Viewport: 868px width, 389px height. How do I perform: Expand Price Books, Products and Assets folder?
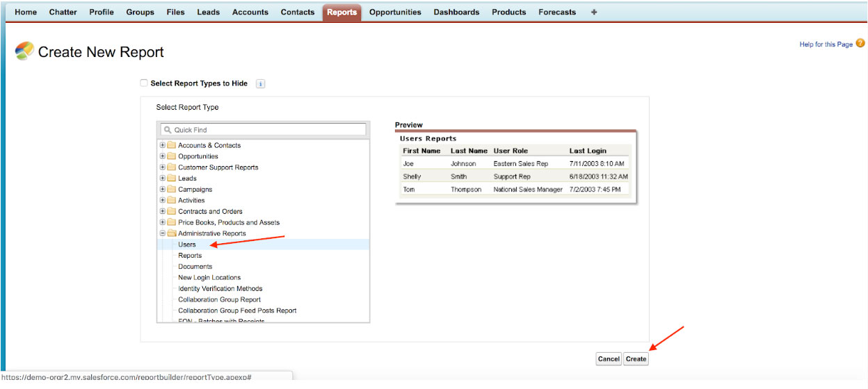[x=163, y=223]
